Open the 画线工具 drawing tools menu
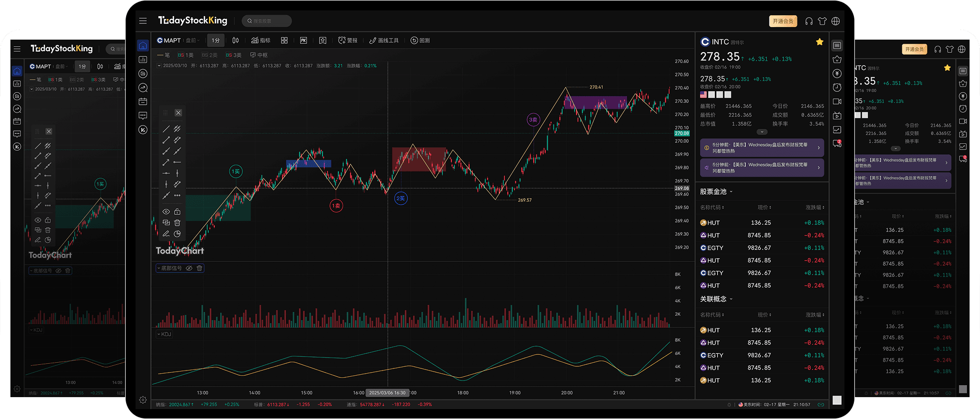Viewport: 980px width, 419px height. [384, 40]
